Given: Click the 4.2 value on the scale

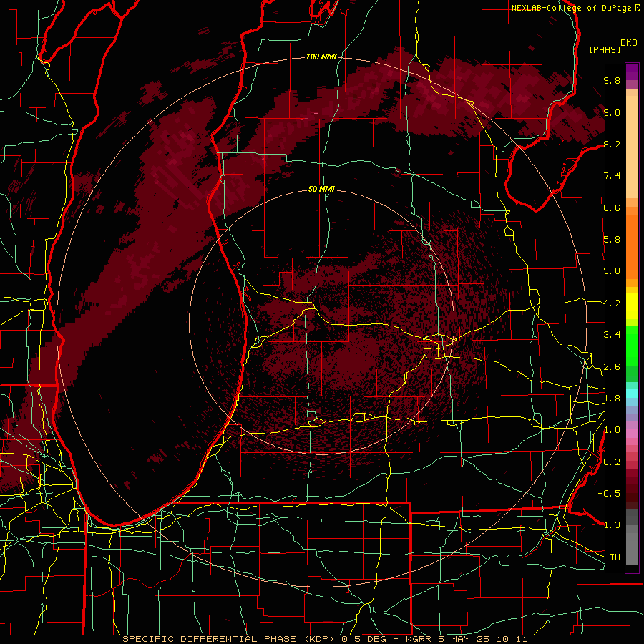Looking at the screenshot, I should coord(612,303).
